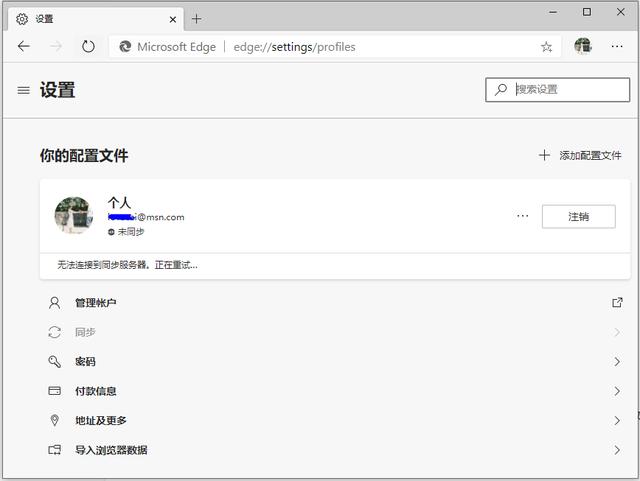
Task: Refresh the settings page
Action: point(88,47)
